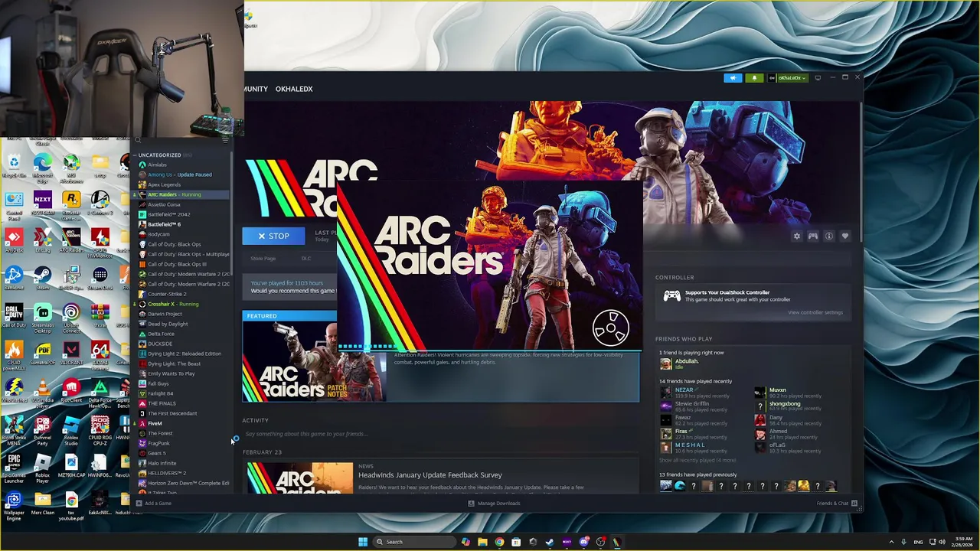Viewport: 980px width, 551px height.
Task: Open the DLC tab
Action: 306,259
